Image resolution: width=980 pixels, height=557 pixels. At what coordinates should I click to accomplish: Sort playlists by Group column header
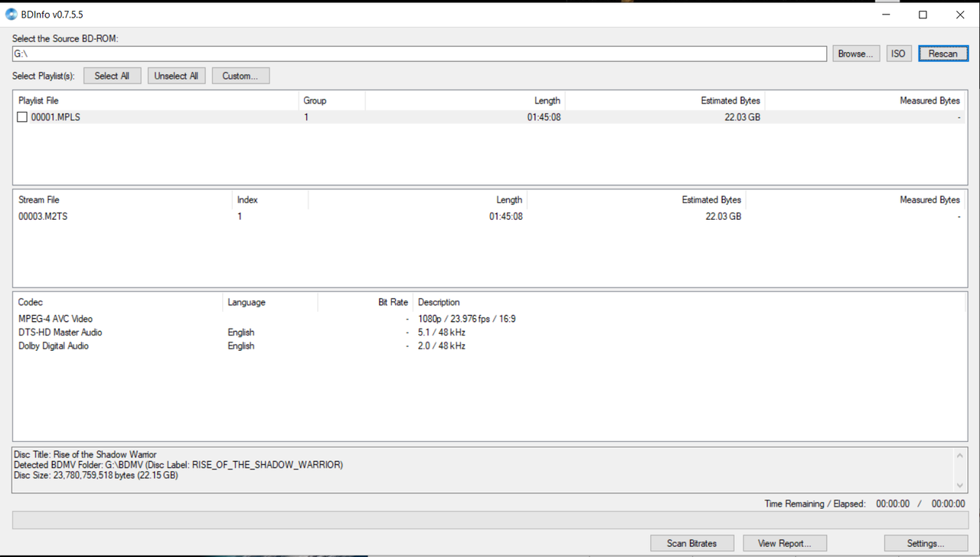point(332,100)
